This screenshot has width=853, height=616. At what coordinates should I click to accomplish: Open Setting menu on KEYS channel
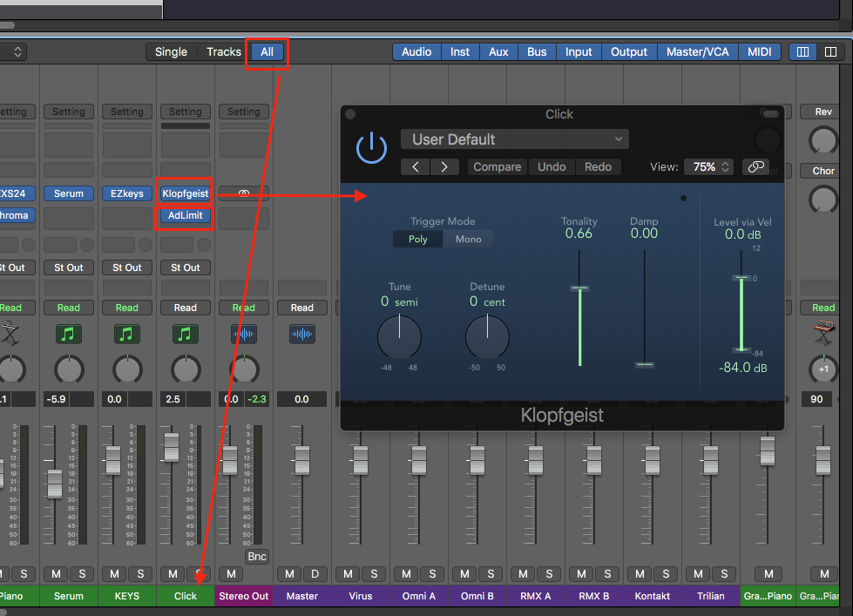[126, 112]
